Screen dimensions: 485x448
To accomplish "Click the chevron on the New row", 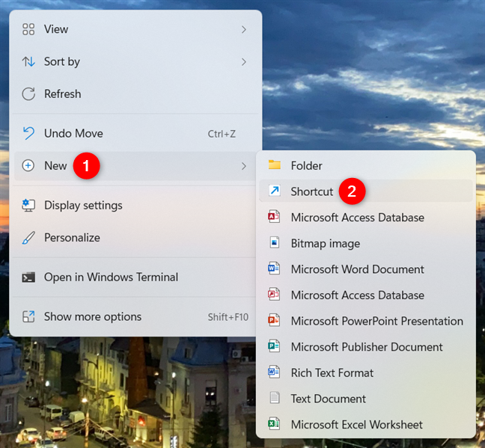I will 244,166.
